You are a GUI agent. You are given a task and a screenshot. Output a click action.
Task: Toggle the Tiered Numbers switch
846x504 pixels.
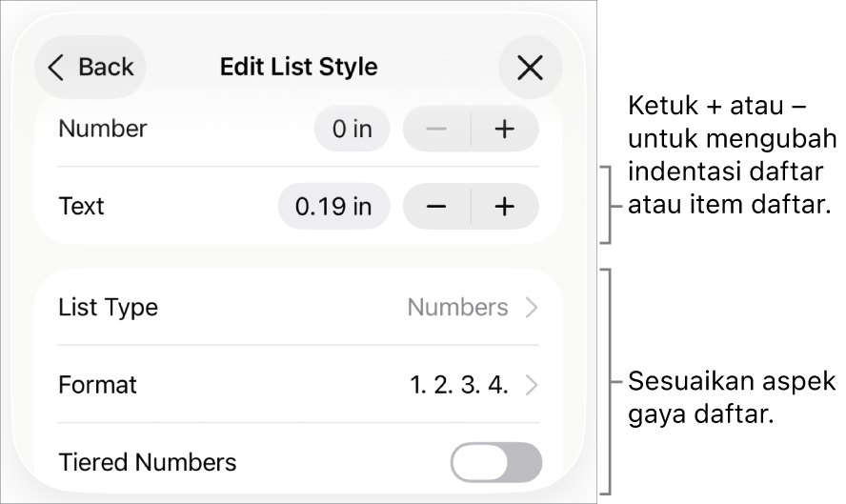click(495, 463)
